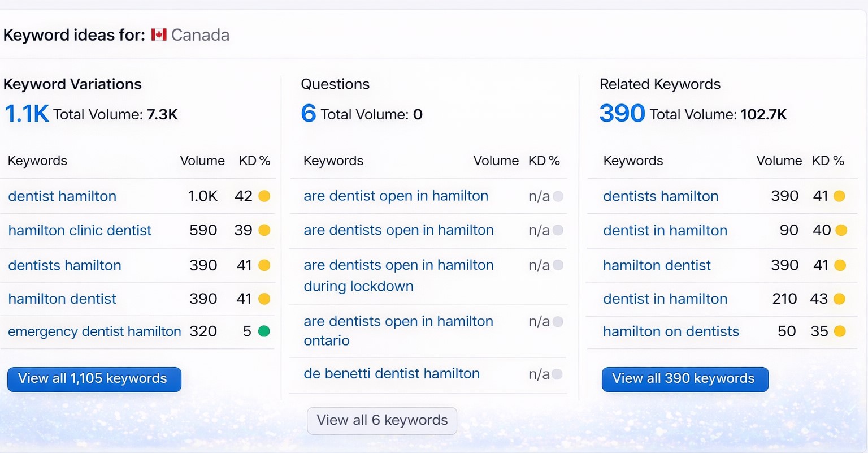This screenshot has height=453, width=868.
Task: Open the dentist hamilton keyword link
Action: click(62, 196)
